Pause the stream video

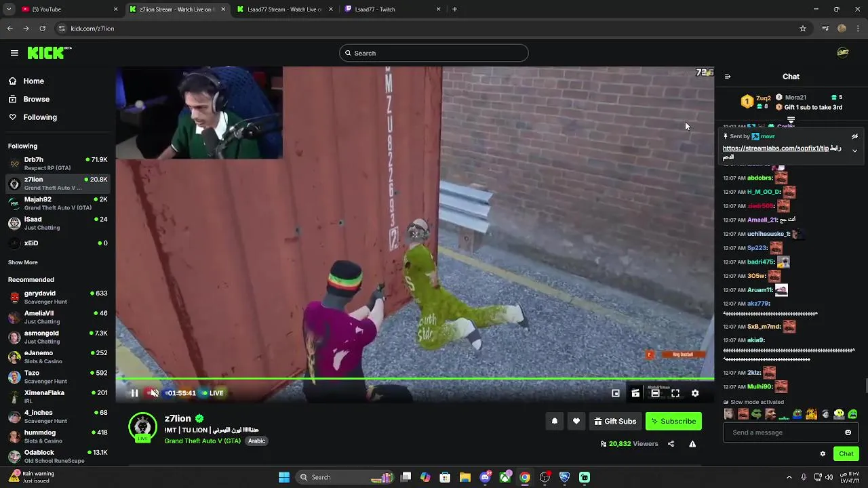[134, 393]
